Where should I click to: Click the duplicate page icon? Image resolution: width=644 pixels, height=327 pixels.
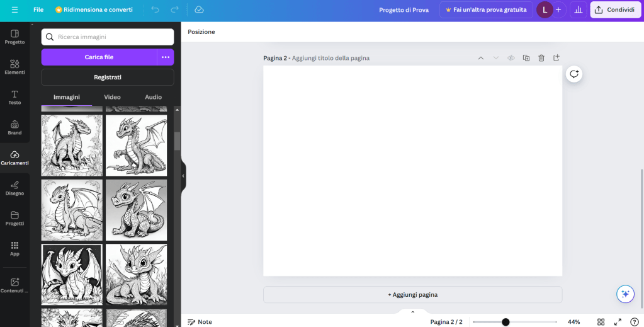coord(526,58)
